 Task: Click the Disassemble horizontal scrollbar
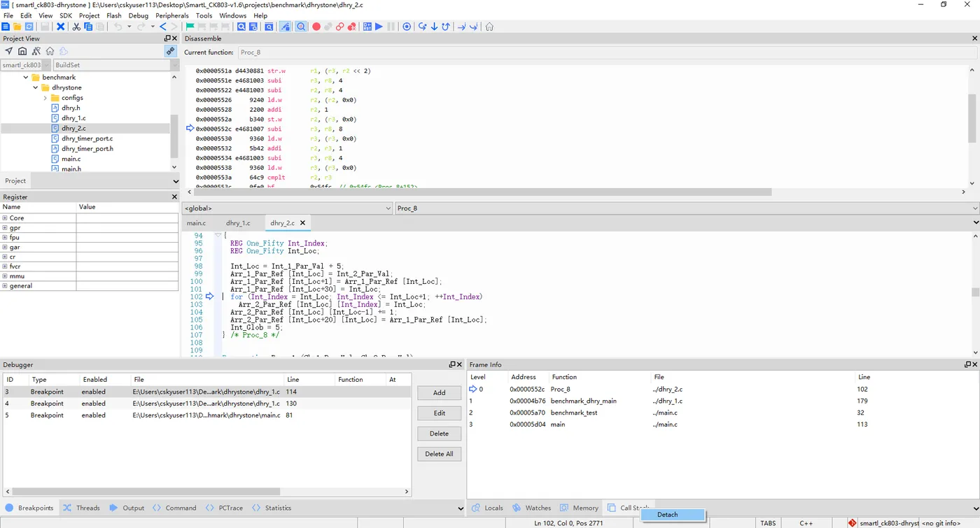483,192
